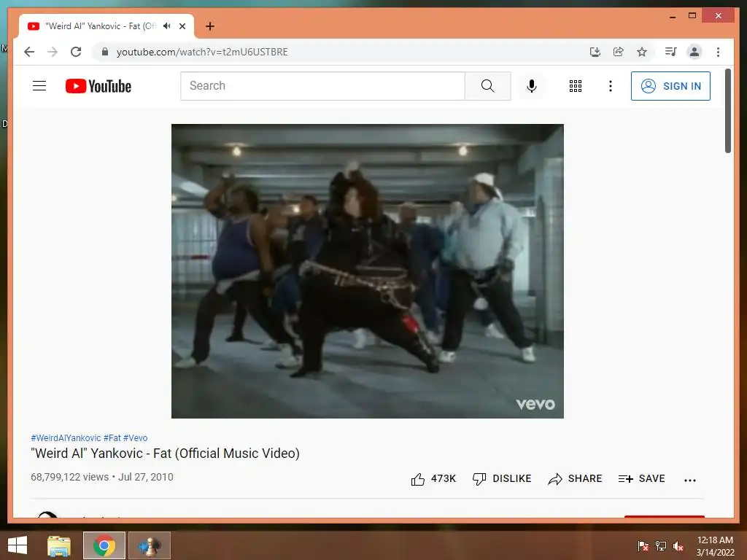Open the YouTube hamburger guide menu
Screen dimensions: 747x560
pos(39,86)
